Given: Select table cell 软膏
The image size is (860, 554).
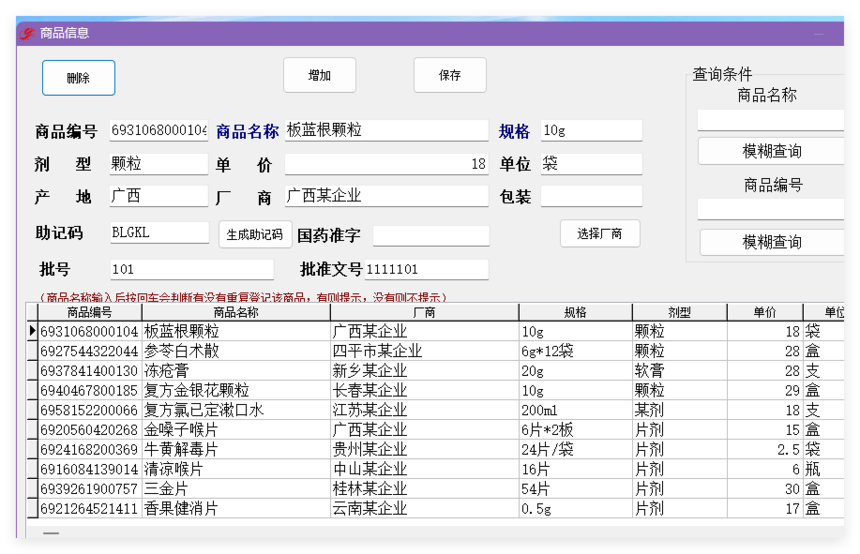Looking at the screenshot, I should click(680, 371).
